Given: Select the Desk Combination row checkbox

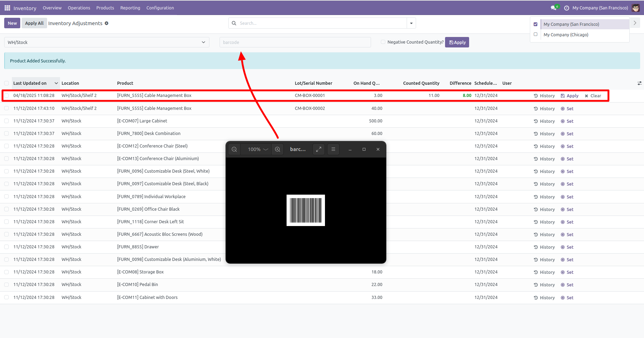Looking at the screenshot, I should [x=7, y=134].
